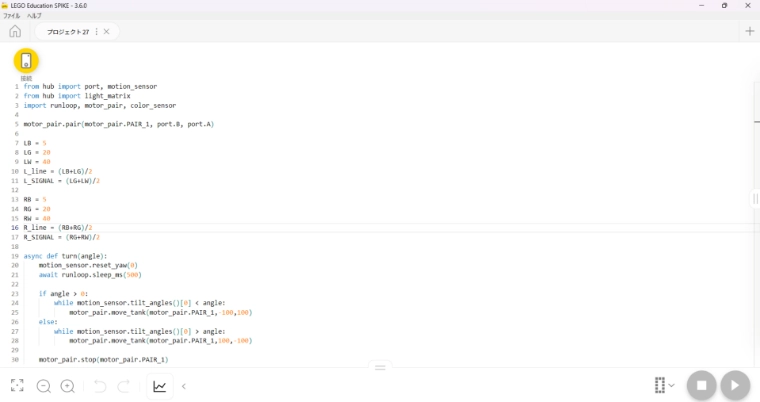Viewport: 760px width, 402px height.
Task: Minimize the SPIKE window
Action: [x=701, y=5]
